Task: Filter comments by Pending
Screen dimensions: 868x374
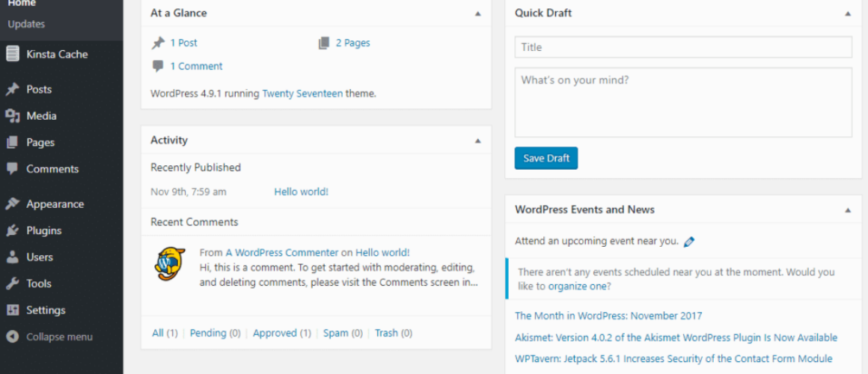Action: (x=208, y=333)
